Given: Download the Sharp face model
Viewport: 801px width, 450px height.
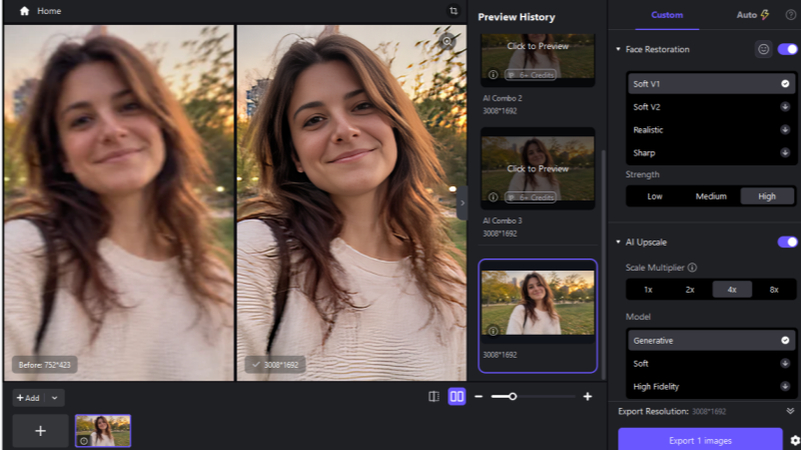Looking at the screenshot, I should point(785,153).
